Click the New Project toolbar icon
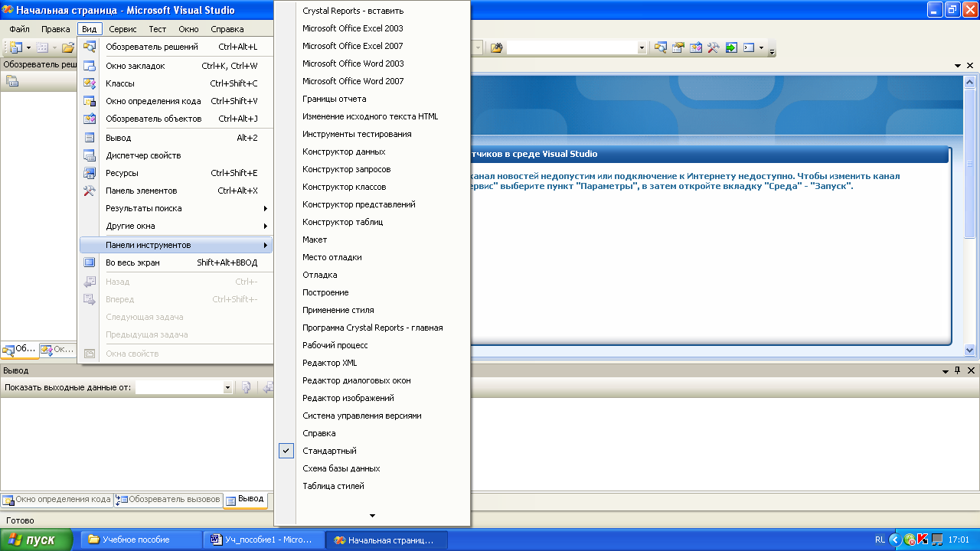 (15, 47)
